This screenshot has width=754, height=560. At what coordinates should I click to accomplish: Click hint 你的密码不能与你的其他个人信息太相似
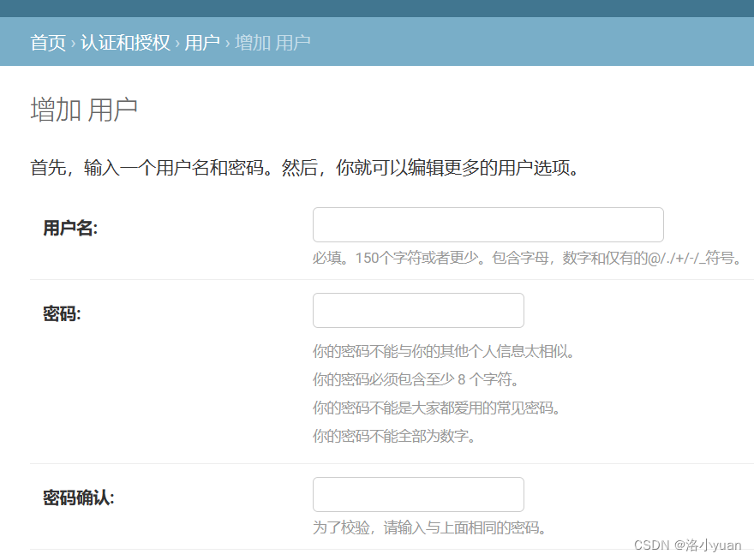pyautogui.click(x=443, y=351)
